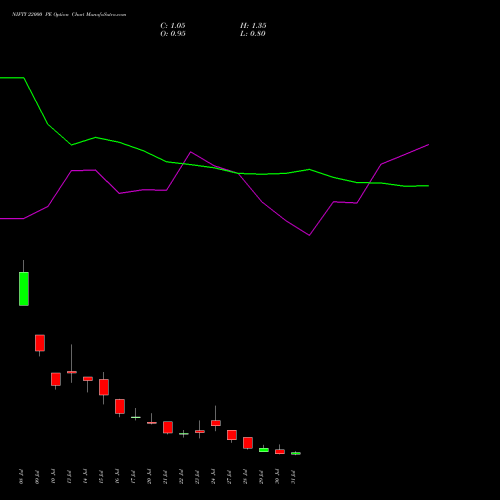The image size is (500, 500).
Task: Select the large green candle at 08 Jul
Action: click(24, 289)
